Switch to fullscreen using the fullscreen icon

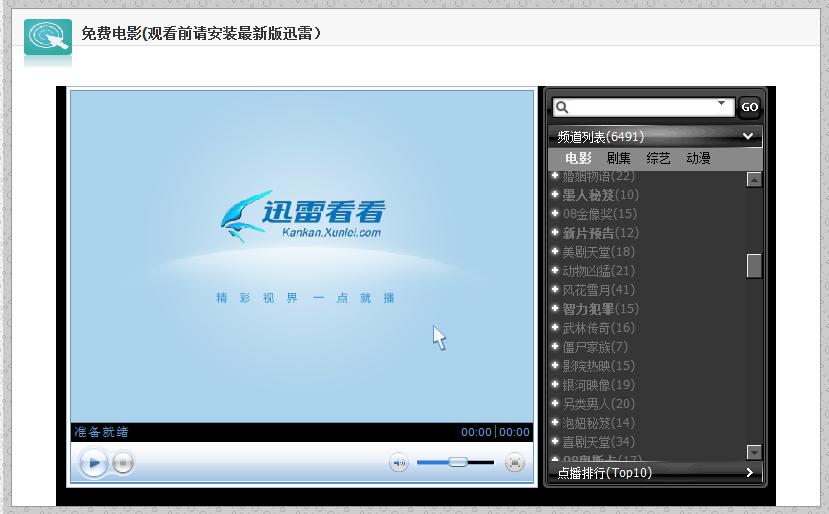pyautogui.click(x=514, y=463)
